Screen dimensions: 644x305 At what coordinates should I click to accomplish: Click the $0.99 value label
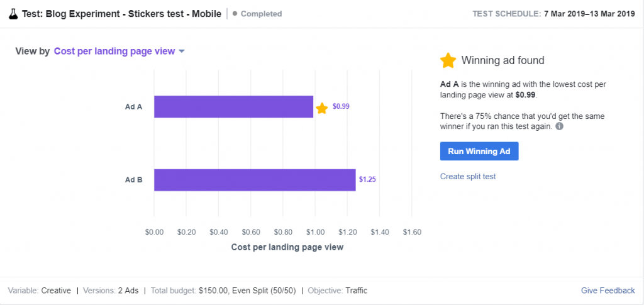(341, 106)
